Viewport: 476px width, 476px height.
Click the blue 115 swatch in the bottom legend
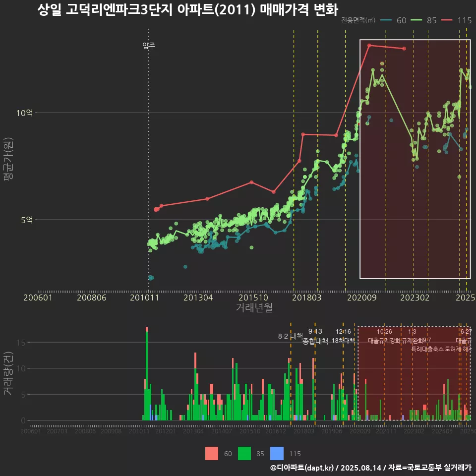click(x=277, y=454)
